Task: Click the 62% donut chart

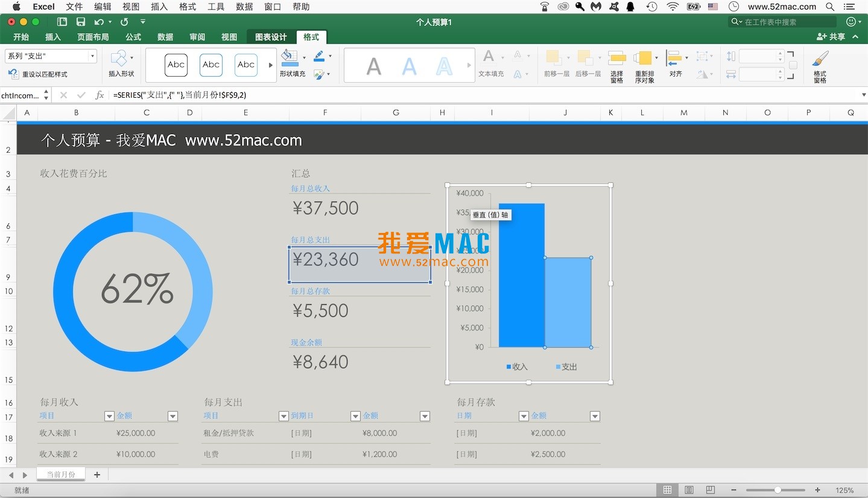Action: coord(133,292)
